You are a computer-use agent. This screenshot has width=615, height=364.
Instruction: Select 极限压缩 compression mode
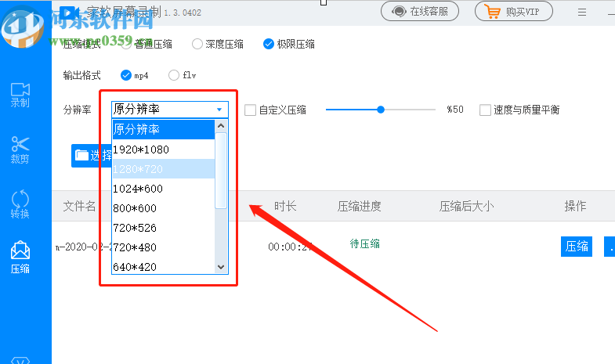coord(289,44)
